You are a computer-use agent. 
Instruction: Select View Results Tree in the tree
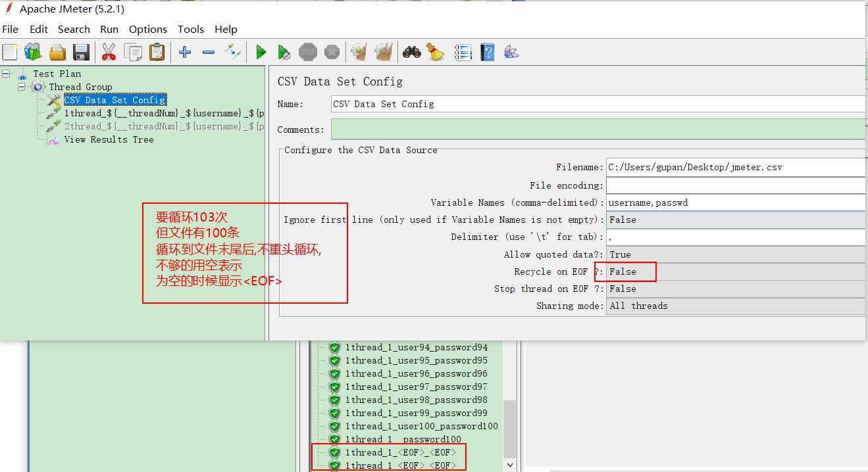coord(109,139)
